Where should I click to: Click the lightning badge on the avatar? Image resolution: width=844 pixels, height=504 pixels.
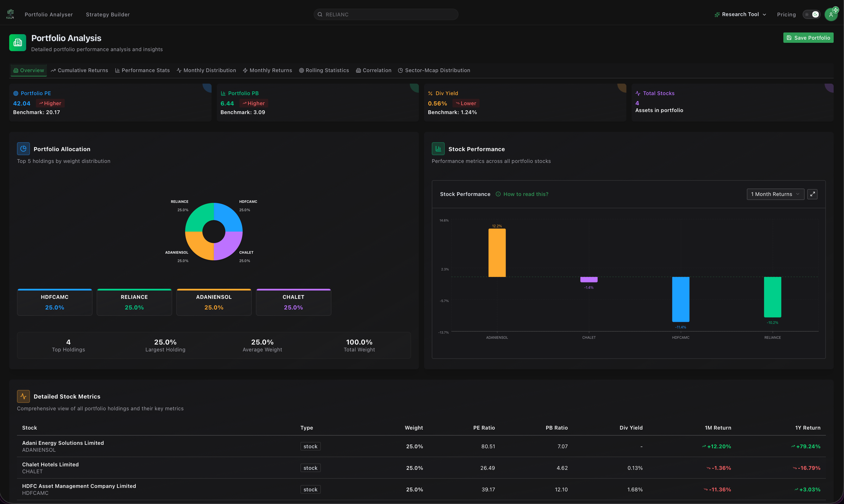click(x=835, y=10)
